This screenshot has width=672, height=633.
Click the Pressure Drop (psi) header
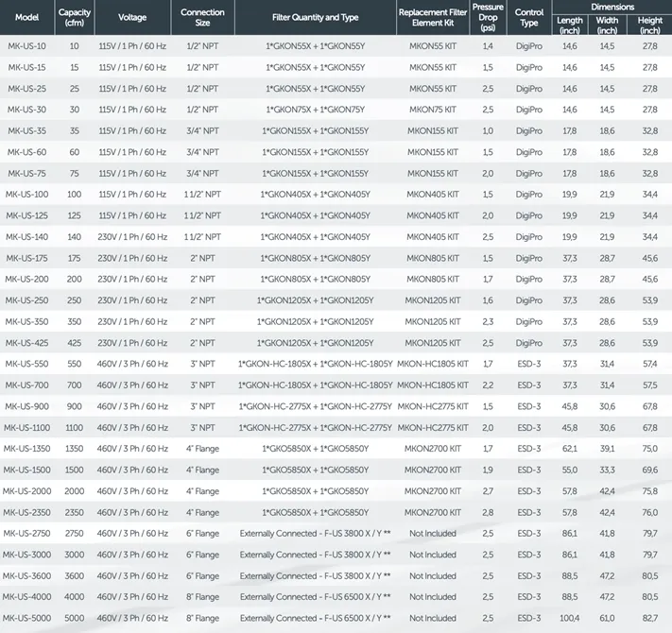[x=488, y=18]
